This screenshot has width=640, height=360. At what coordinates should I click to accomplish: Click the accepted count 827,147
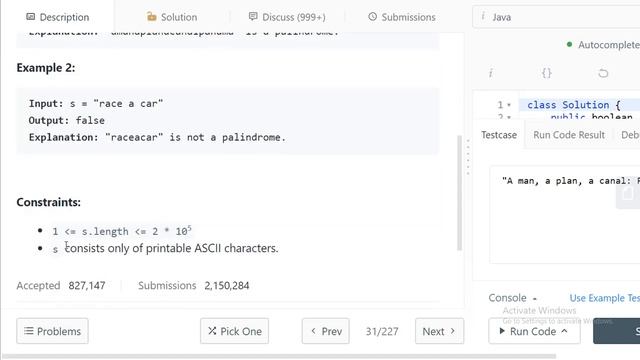tap(87, 286)
